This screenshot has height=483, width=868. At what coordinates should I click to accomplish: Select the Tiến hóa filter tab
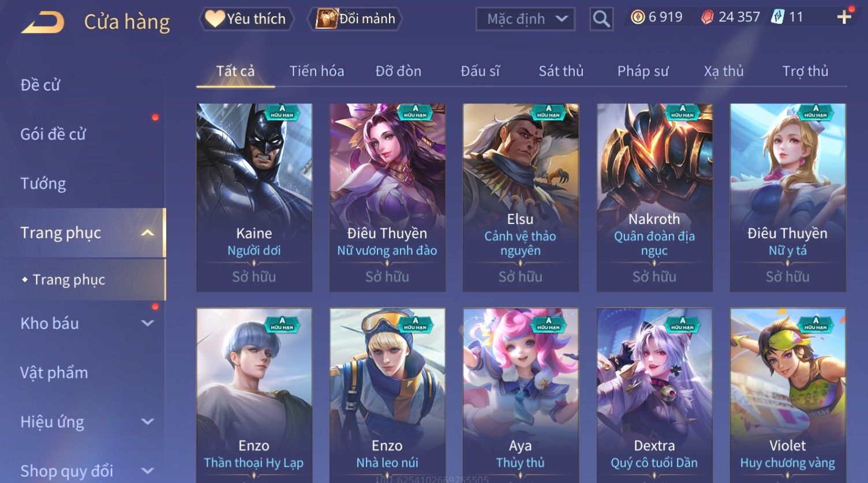click(x=317, y=71)
